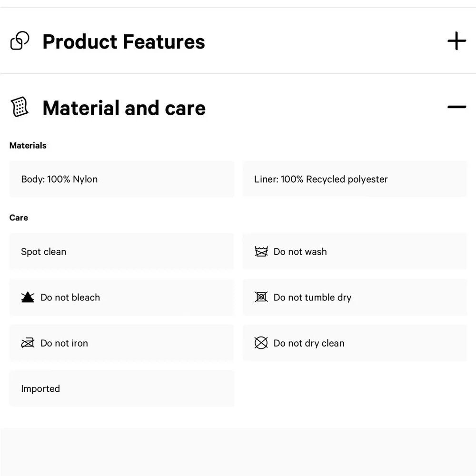Viewport: 476px width, 476px height.
Task: Open the Product Features heading
Action: (x=124, y=41)
